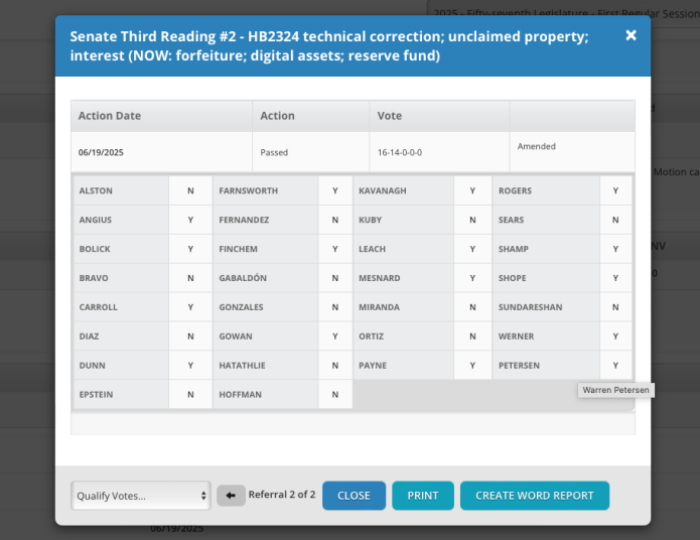Click the Referral 2 of 2 label
The image size is (700, 540).
point(282,495)
